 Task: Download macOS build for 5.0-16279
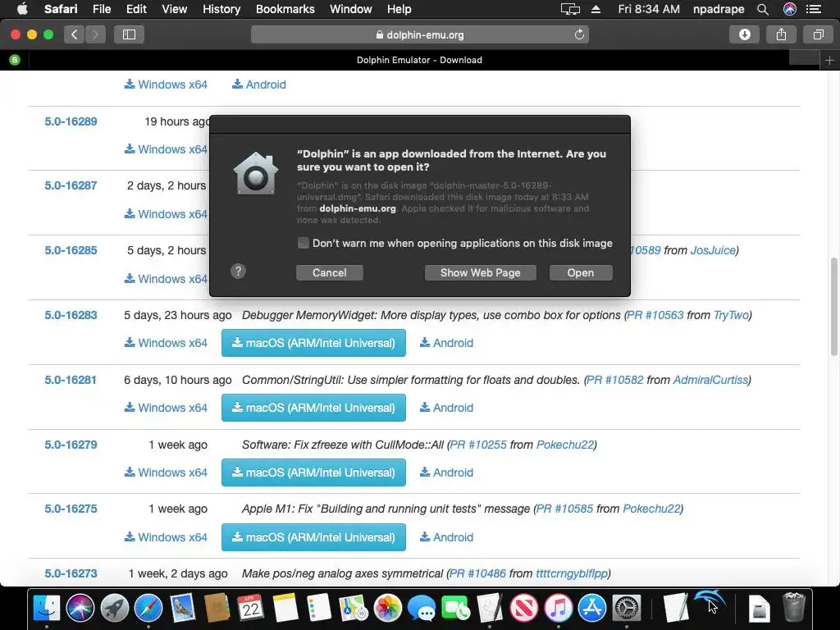click(313, 472)
